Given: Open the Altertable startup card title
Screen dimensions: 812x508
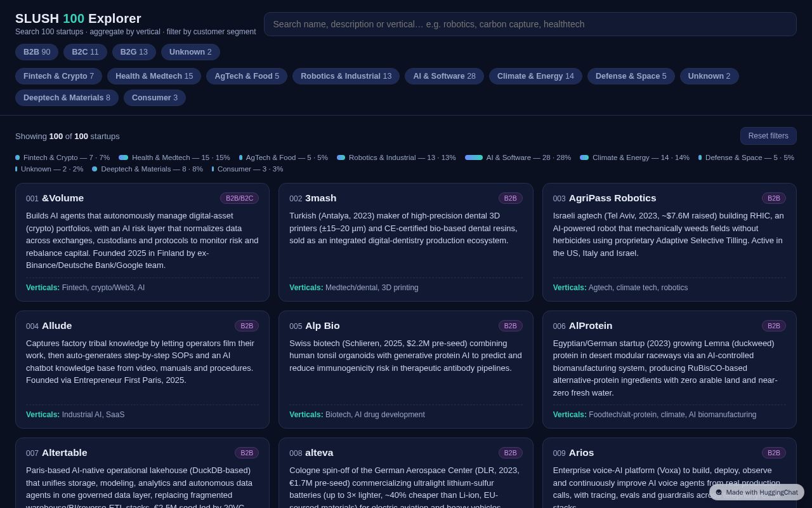Looking at the screenshot, I should click(65, 453).
